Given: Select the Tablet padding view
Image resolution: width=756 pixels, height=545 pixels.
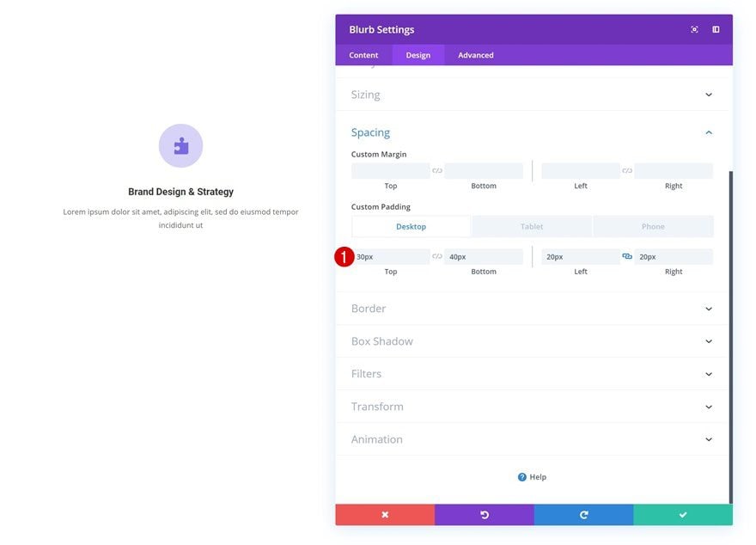Looking at the screenshot, I should (x=532, y=226).
